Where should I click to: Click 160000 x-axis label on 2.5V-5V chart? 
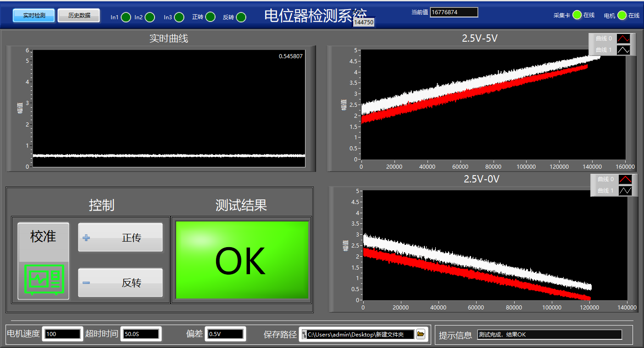point(625,167)
